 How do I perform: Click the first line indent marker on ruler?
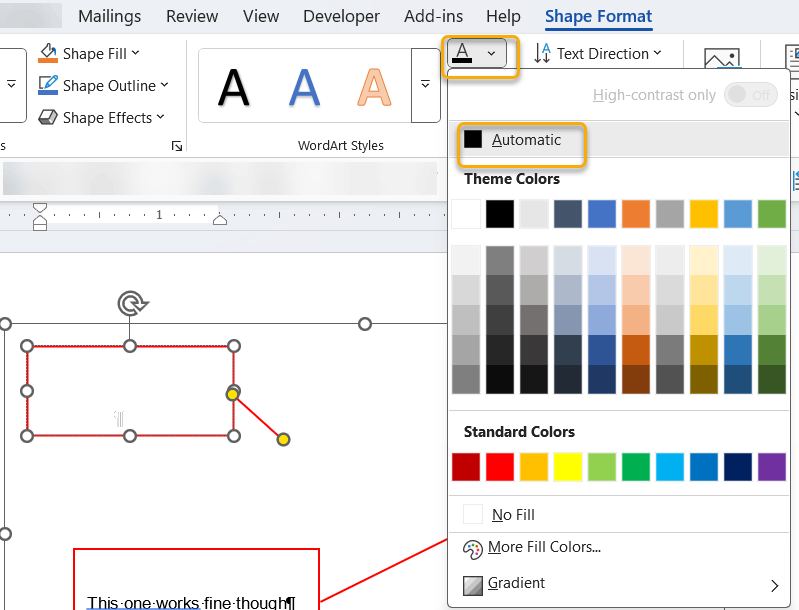tap(40, 209)
